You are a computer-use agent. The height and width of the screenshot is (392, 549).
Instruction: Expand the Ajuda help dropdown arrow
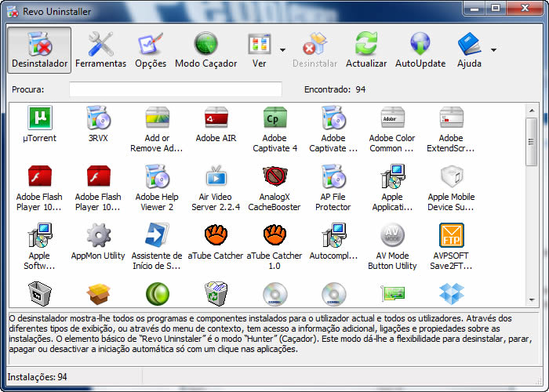494,50
